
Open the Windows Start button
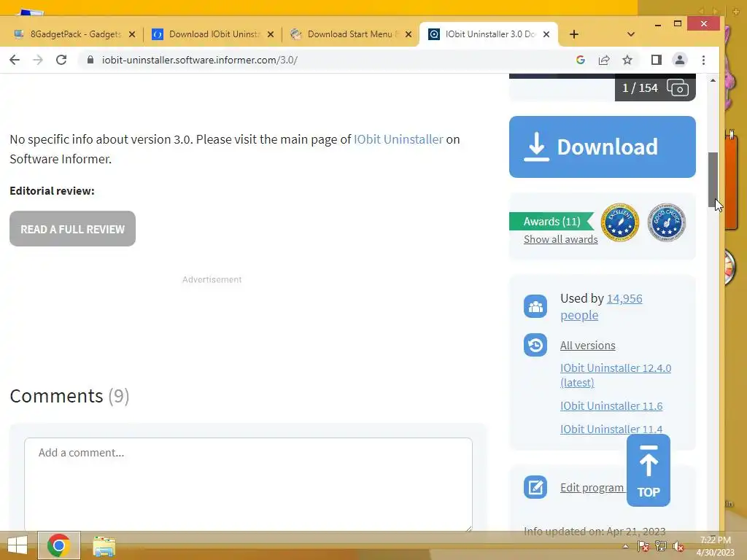[18, 545]
